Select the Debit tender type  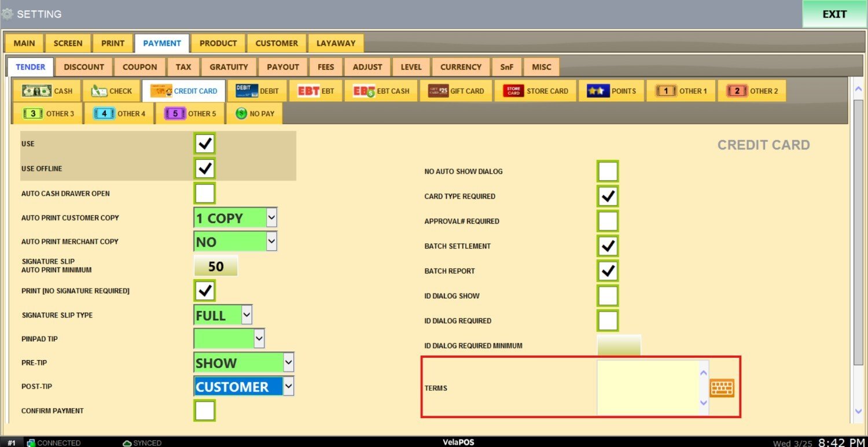click(258, 91)
